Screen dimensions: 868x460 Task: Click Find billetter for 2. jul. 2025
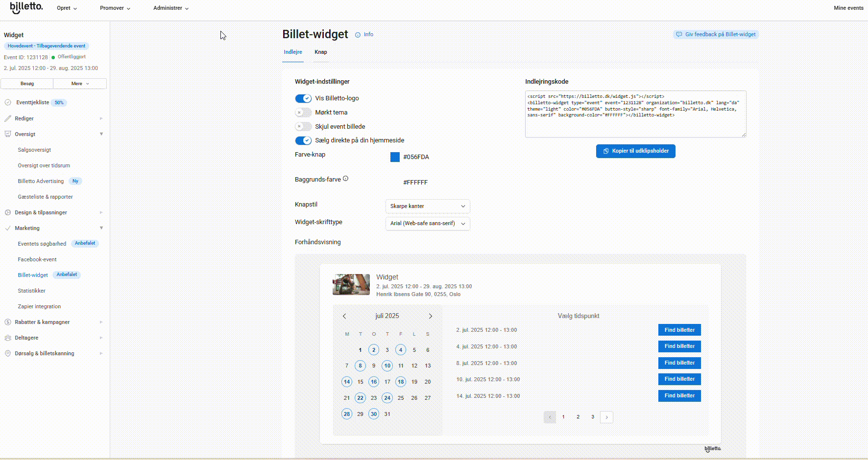[679, 330]
